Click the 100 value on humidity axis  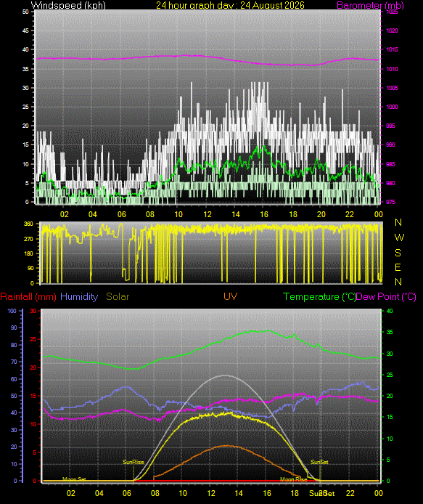[x=12, y=311]
